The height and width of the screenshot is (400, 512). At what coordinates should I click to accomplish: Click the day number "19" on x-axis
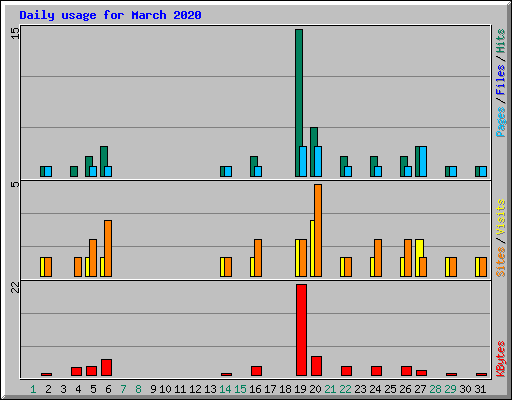pos(300,389)
